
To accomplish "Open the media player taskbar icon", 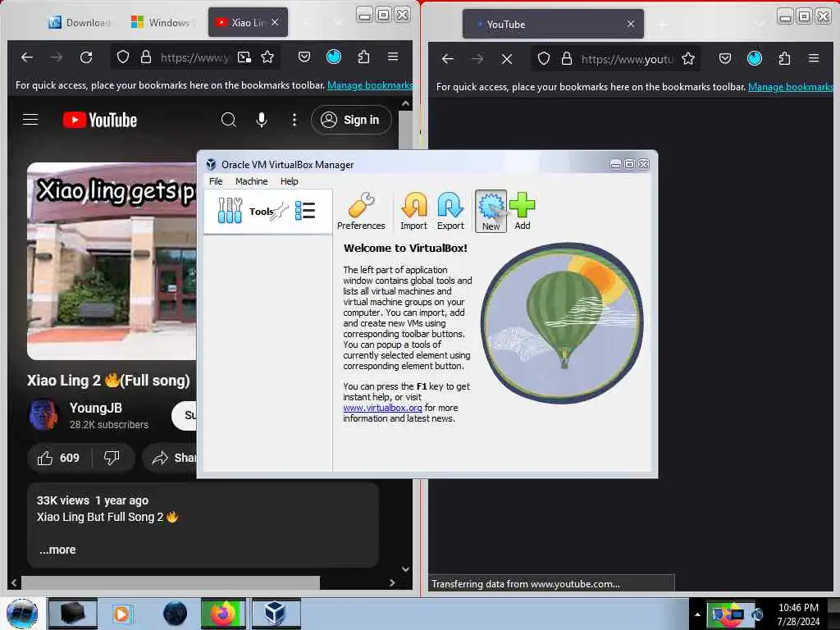I will coord(121,614).
